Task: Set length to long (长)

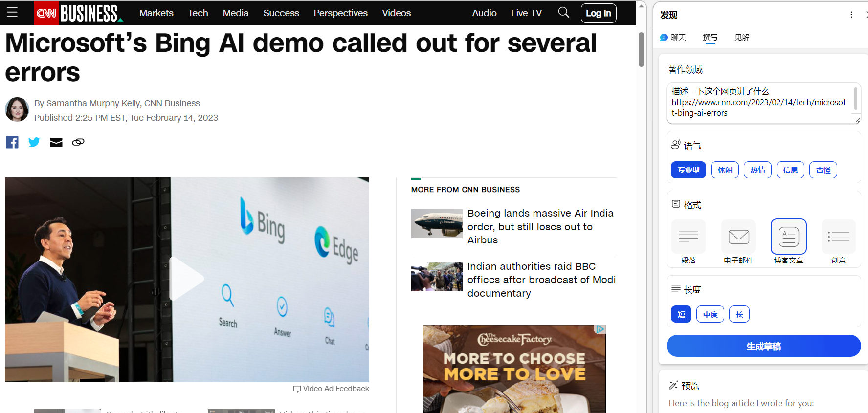Action: (x=739, y=314)
